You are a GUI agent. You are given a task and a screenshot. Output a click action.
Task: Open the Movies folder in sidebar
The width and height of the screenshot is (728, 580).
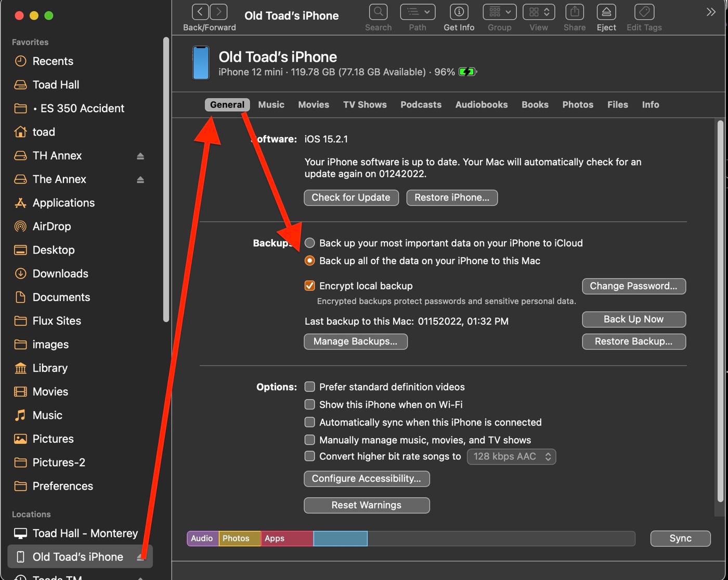50,392
